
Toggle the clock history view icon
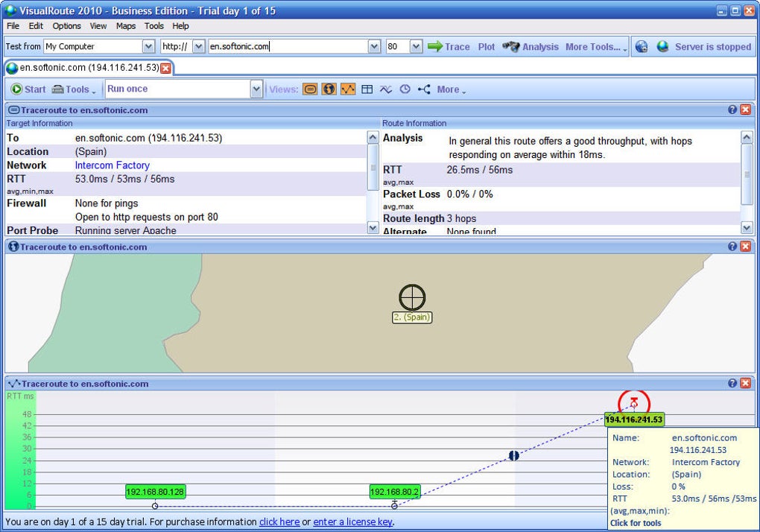[405, 89]
